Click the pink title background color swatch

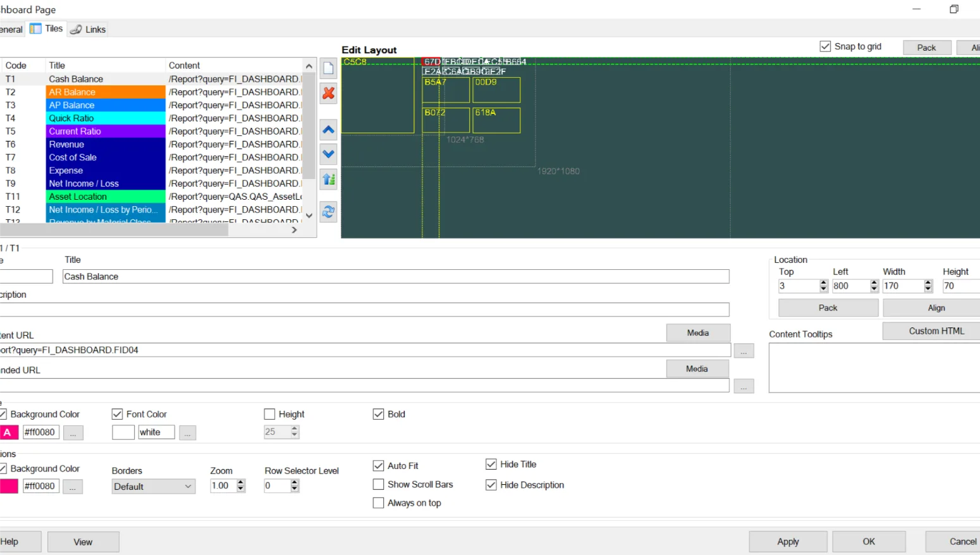[8, 433]
